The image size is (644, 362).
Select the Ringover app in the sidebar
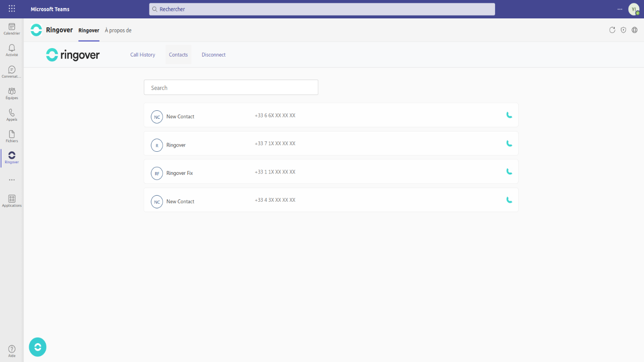[x=12, y=157]
